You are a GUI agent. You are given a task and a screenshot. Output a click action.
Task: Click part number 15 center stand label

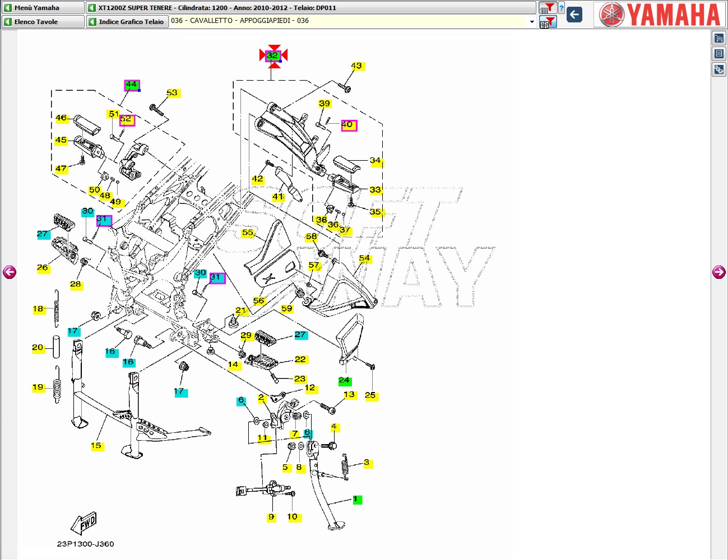(x=96, y=446)
